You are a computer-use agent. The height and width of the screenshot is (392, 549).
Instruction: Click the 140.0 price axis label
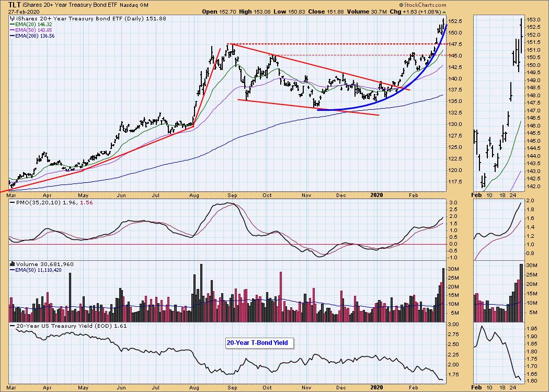pyautogui.click(x=455, y=79)
